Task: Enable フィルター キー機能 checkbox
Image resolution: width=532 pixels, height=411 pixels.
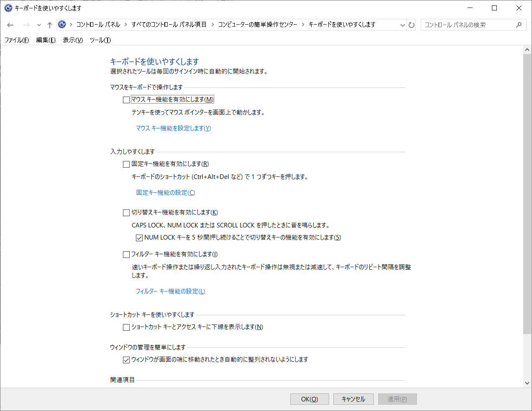Action: 126,254
